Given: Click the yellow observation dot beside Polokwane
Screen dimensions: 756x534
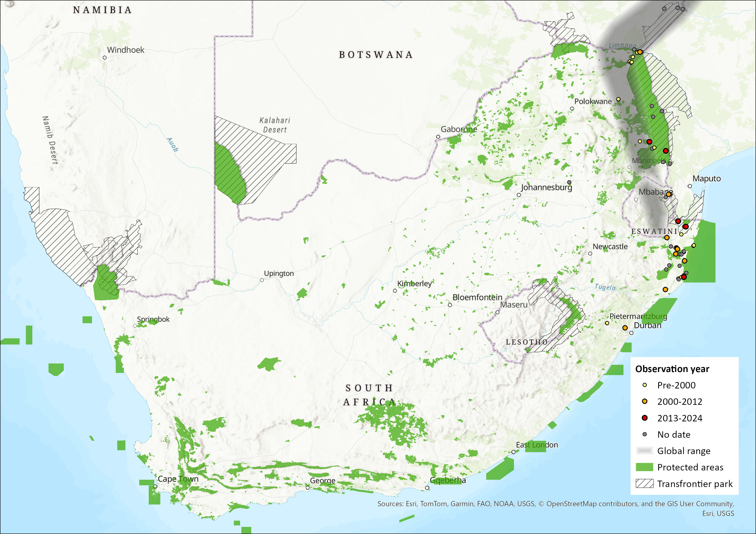Looking at the screenshot, I should [618, 99].
